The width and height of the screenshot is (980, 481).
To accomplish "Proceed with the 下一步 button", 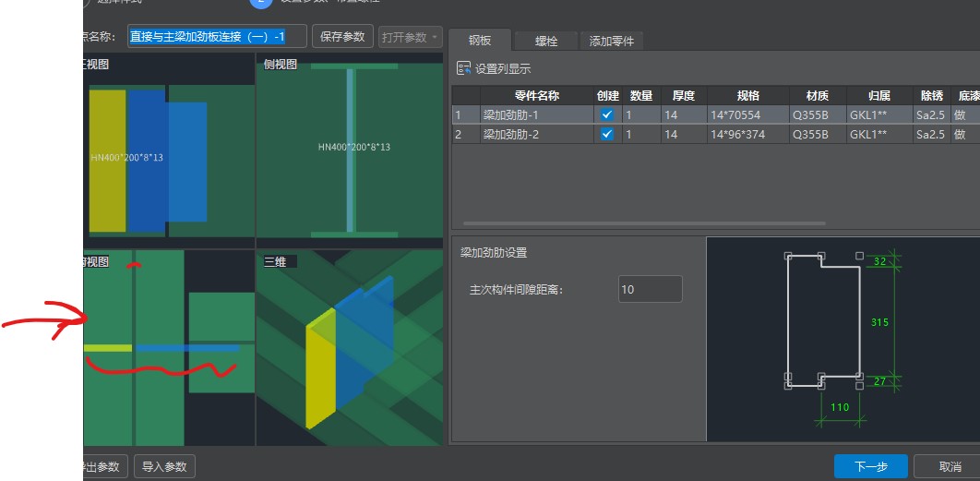I will [x=870, y=466].
